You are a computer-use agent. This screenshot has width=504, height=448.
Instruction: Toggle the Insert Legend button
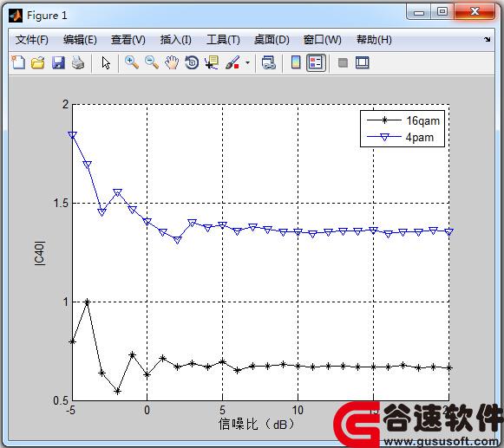[x=316, y=62]
